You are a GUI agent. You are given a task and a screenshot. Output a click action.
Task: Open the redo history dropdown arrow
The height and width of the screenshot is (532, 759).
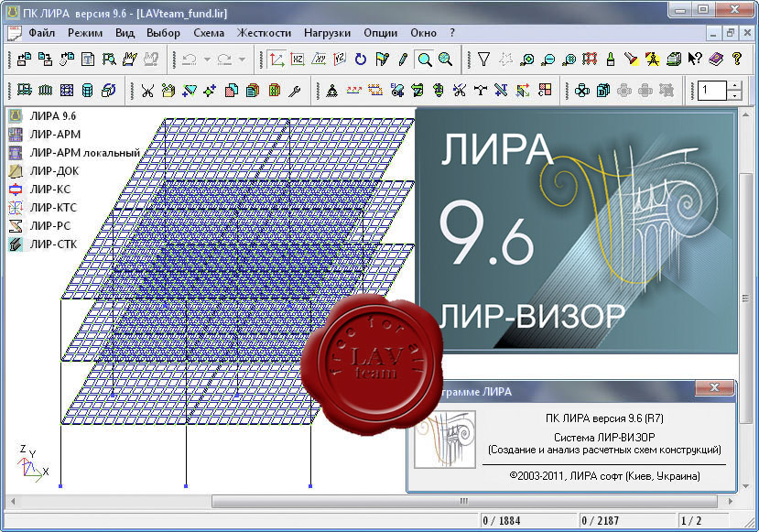pos(242,60)
